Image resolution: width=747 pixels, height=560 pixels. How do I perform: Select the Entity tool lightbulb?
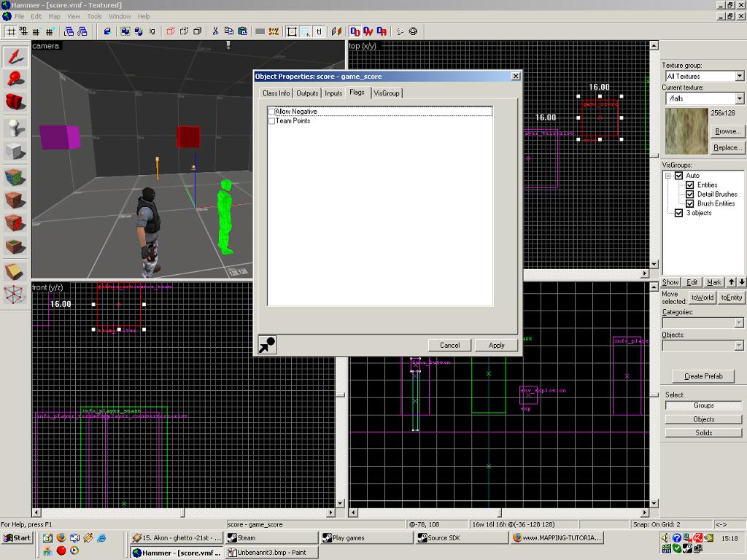click(16, 128)
